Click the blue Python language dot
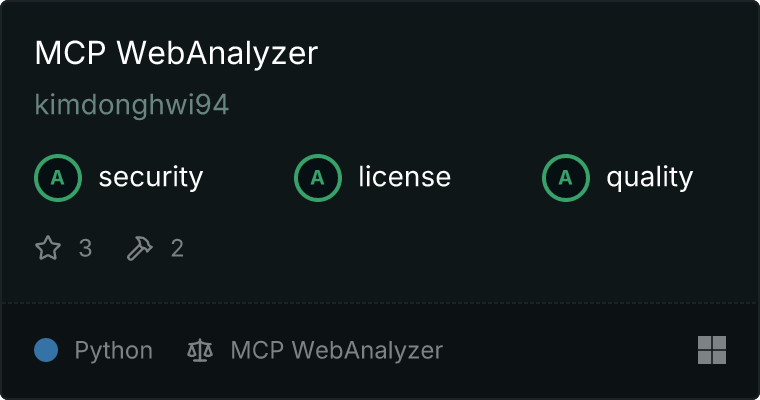The image size is (760, 400). point(46,350)
